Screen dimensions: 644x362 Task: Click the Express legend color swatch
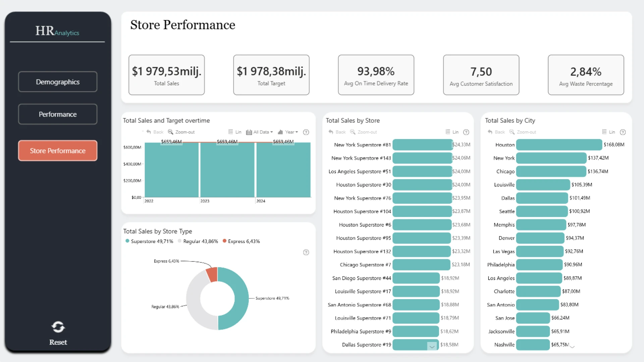[224, 241]
